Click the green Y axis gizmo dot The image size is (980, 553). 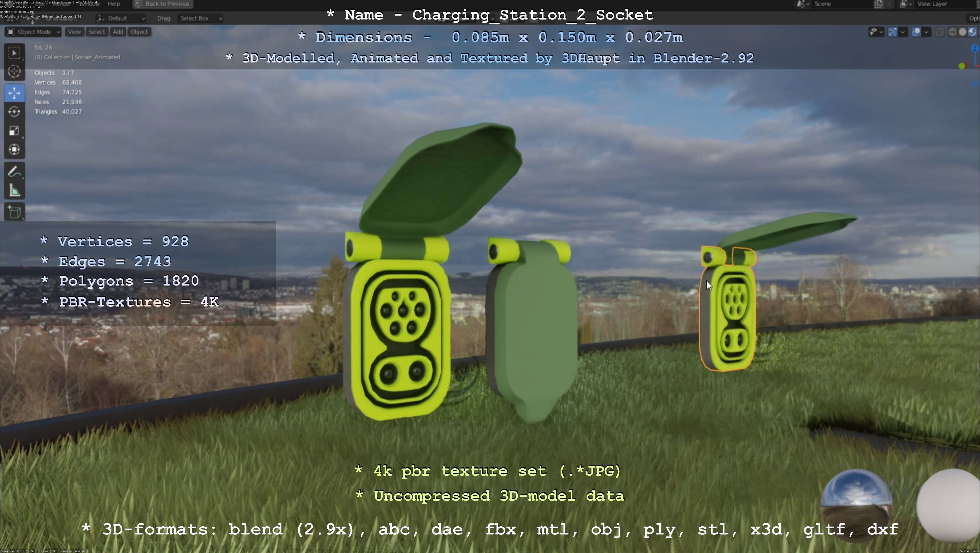tap(962, 66)
